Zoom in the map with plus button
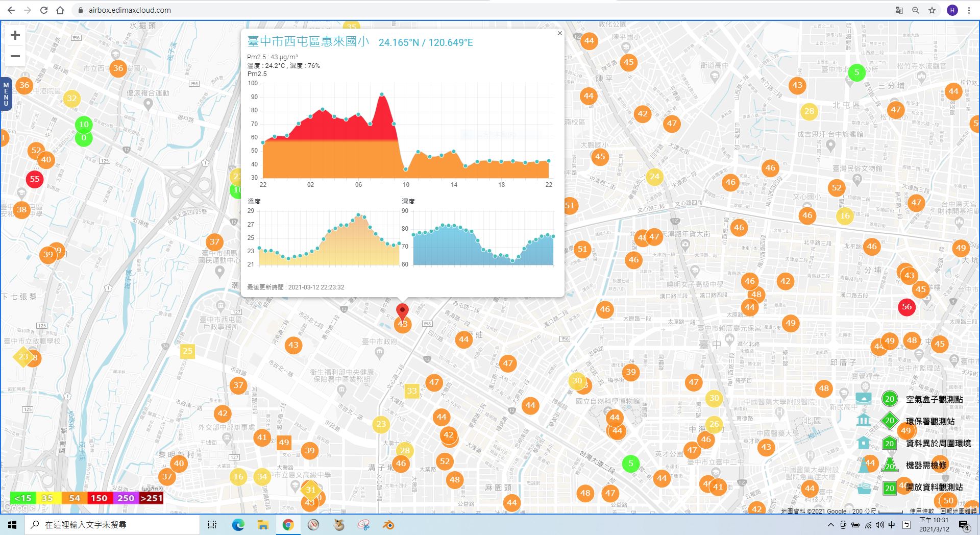This screenshot has width=980, height=535. pyautogui.click(x=15, y=35)
